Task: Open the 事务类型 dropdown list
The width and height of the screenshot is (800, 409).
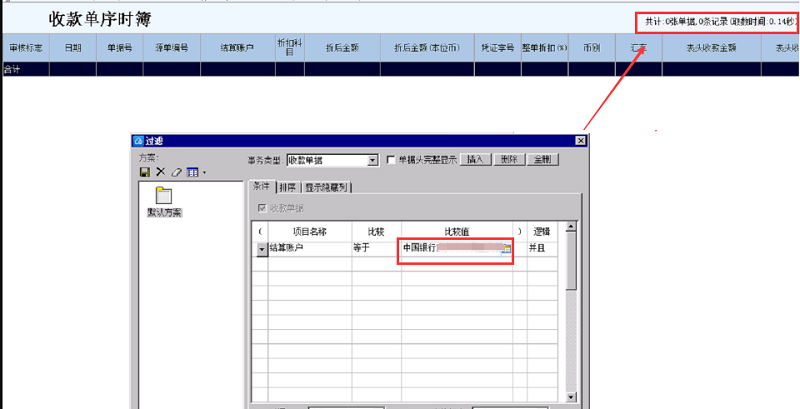Action: point(373,160)
